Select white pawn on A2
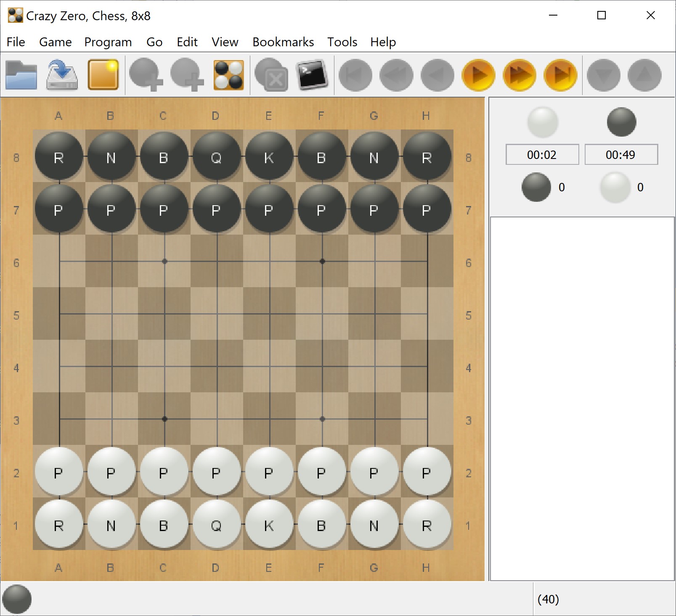Viewport: 676px width, 616px height. click(59, 472)
